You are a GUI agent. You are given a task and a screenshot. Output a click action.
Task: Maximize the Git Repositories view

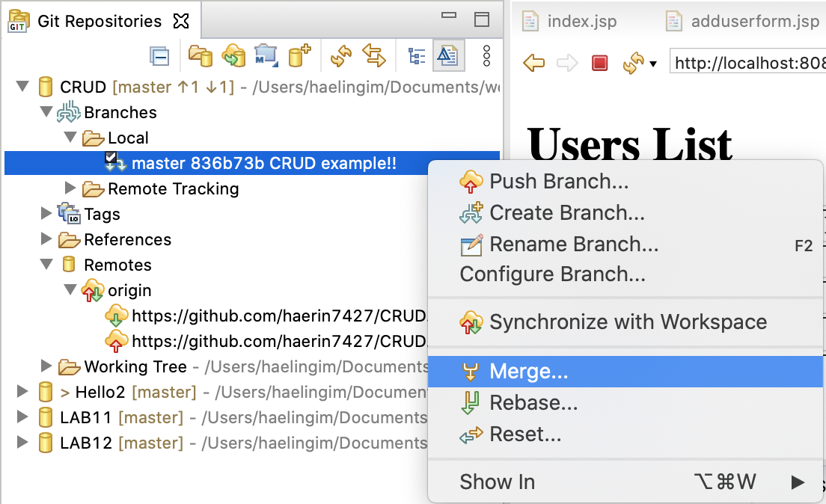[x=482, y=19]
